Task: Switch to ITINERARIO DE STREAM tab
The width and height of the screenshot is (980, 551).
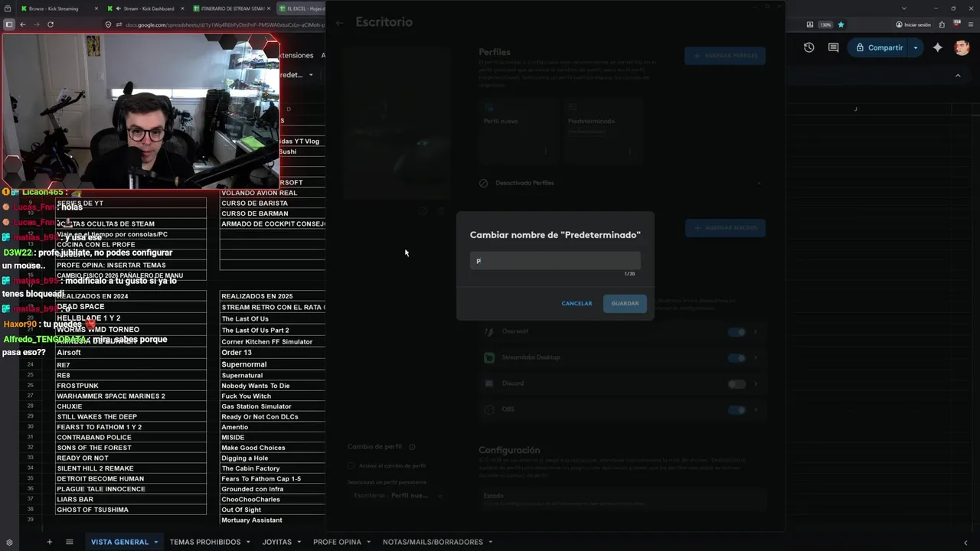Action: [231, 8]
